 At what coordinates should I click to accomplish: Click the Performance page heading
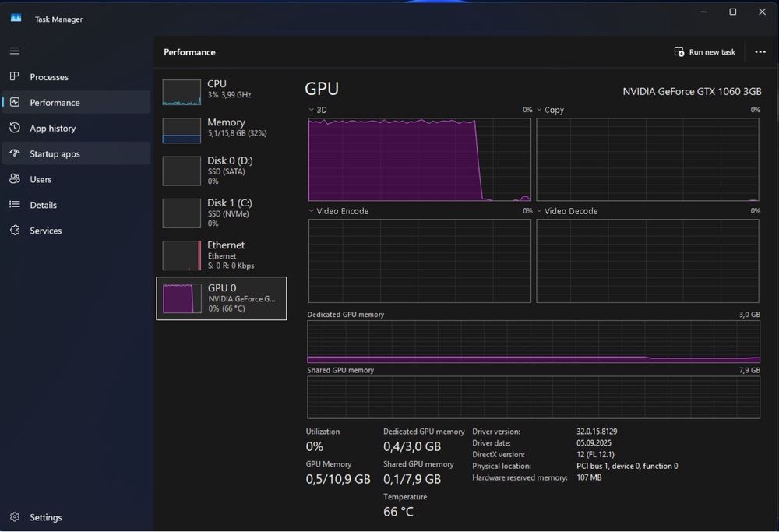(189, 52)
